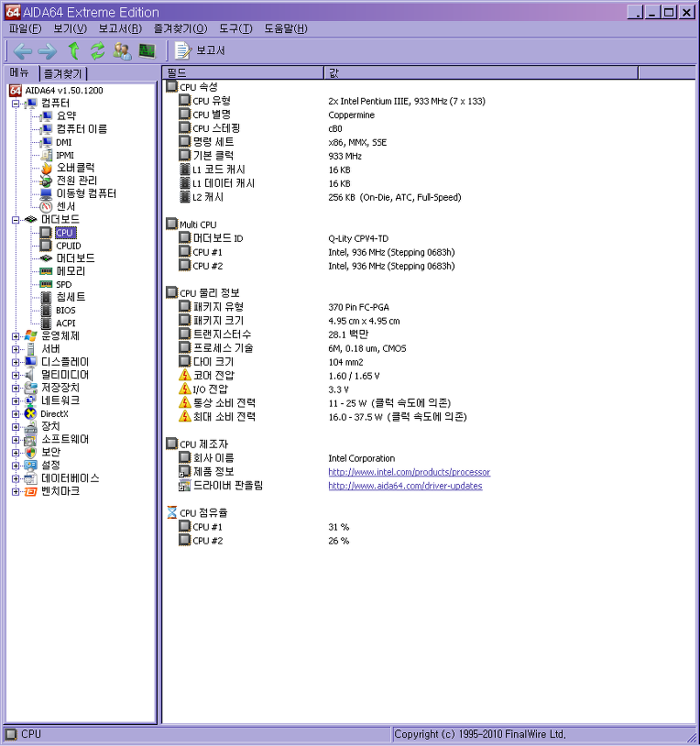This screenshot has height=746, width=700.
Task: Expand the 저장장치 tree node
Action: click(x=16, y=388)
